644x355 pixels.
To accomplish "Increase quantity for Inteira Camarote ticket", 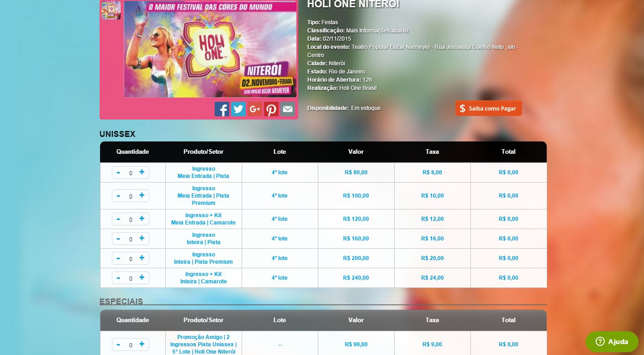I will 142,277.
